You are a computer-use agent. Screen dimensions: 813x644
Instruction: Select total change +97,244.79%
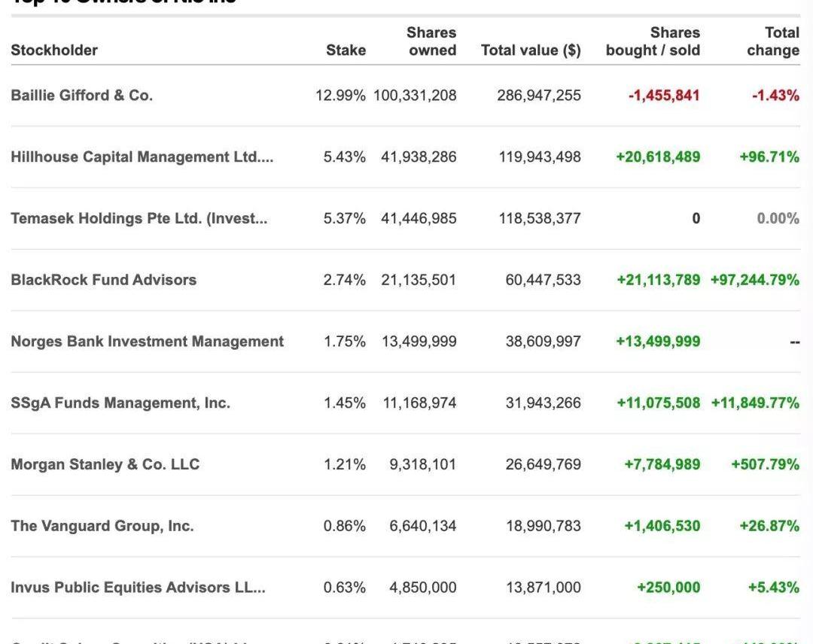(x=755, y=280)
